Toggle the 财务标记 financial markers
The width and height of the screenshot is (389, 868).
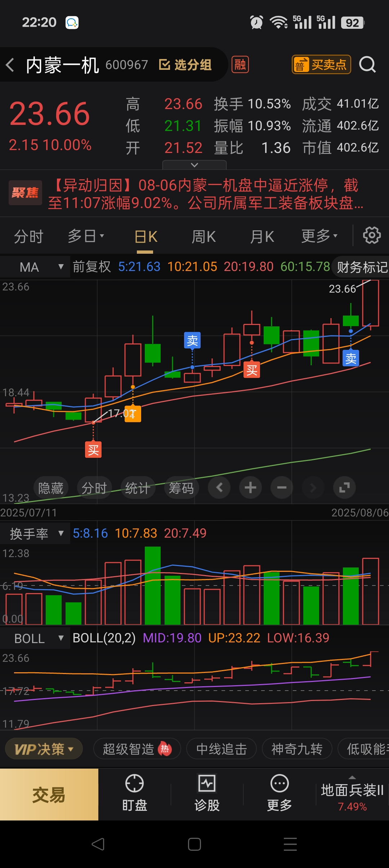[361, 267]
